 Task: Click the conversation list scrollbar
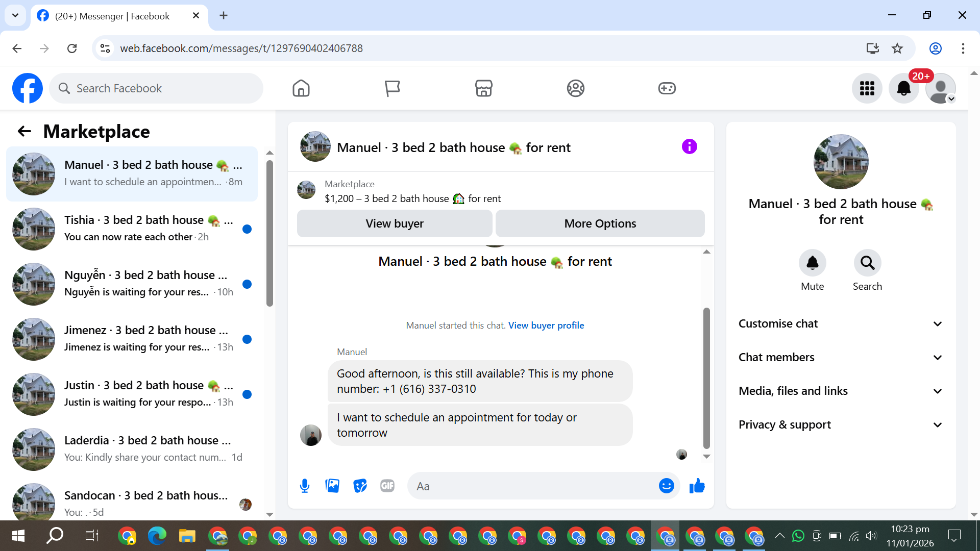click(270, 233)
